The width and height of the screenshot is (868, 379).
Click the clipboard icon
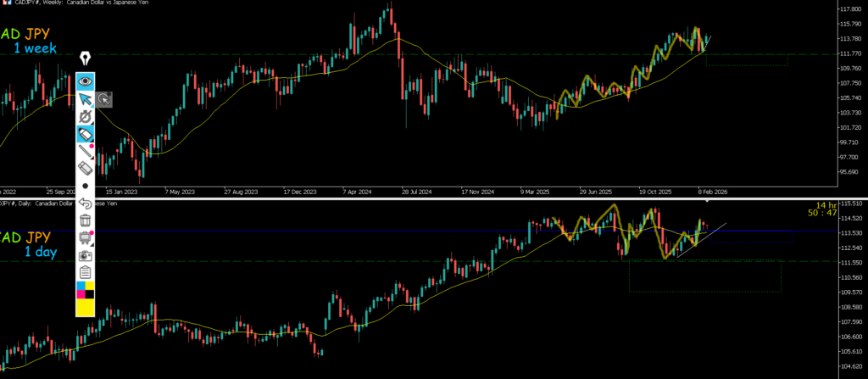click(x=86, y=273)
